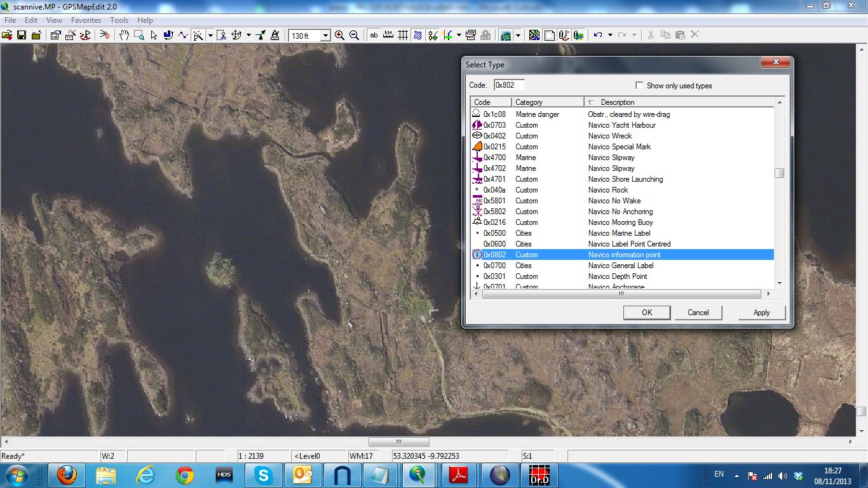Click the horizontal scrollbar in type list
The height and width of the screenshot is (488, 868).
pyautogui.click(x=621, y=294)
